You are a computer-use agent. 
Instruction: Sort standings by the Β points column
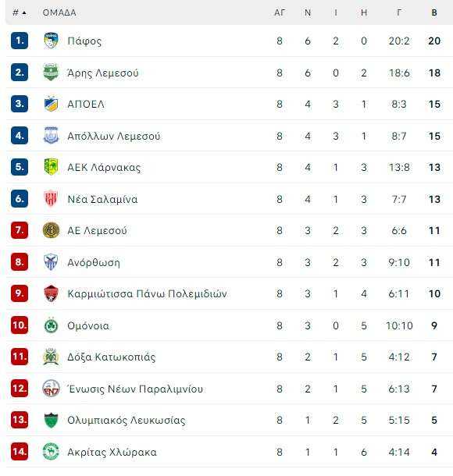tap(434, 12)
